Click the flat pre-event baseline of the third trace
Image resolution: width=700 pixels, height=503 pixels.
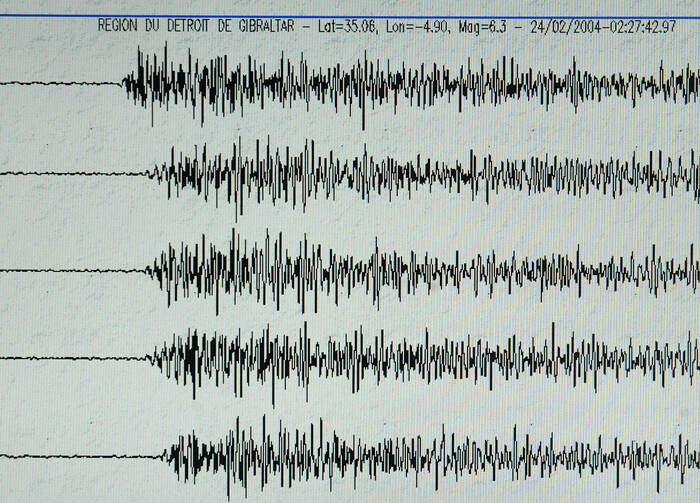[x=70, y=270]
